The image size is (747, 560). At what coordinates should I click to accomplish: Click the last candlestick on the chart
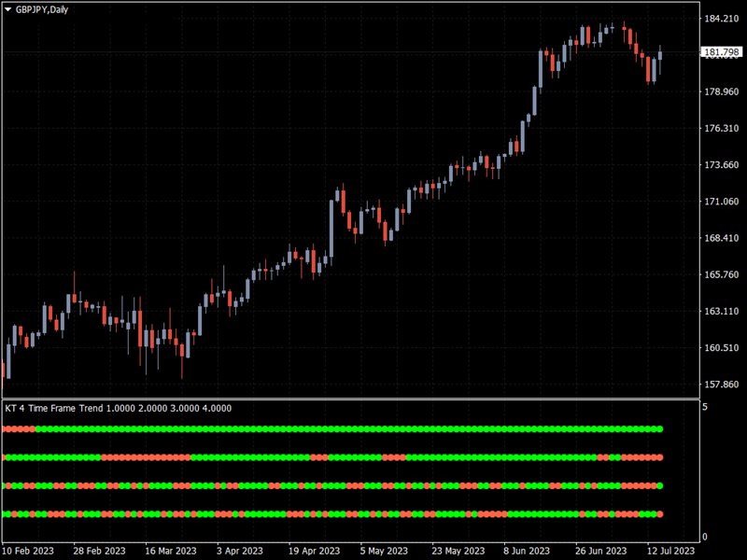[x=660, y=56]
